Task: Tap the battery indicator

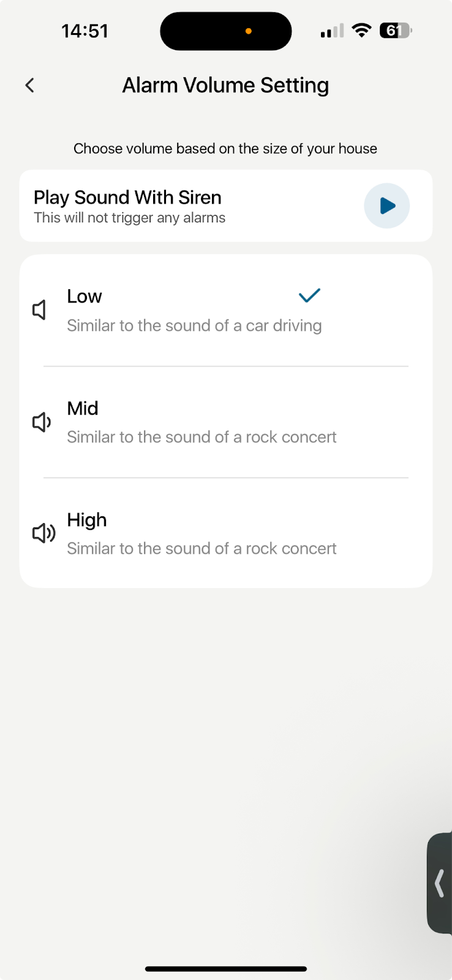Action: click(396, 31)
